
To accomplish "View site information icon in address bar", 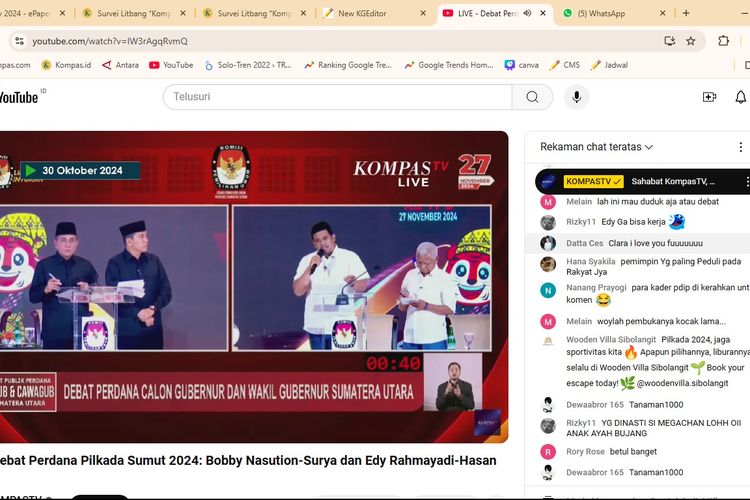I will pos(19,41).
